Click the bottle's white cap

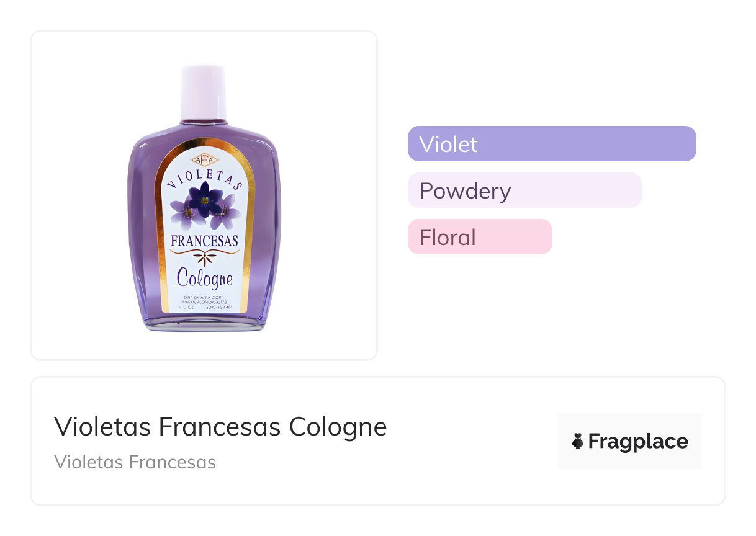pyautogui.click(x=203, y=92)
